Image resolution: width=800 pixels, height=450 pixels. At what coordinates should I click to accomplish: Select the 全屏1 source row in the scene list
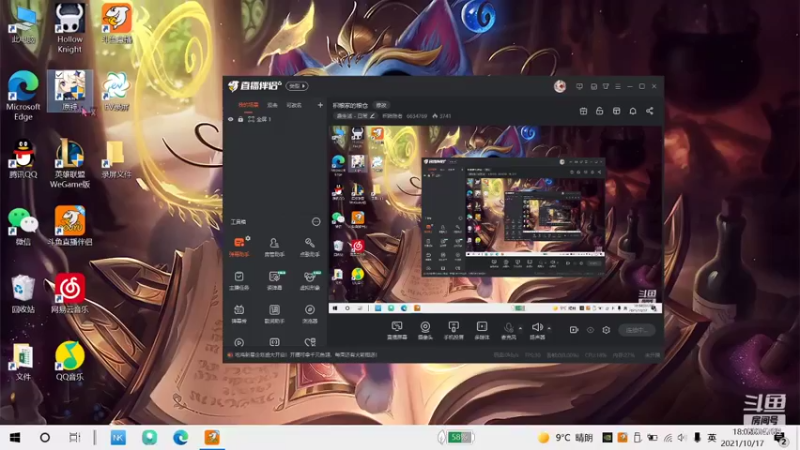tap(276, 119)
